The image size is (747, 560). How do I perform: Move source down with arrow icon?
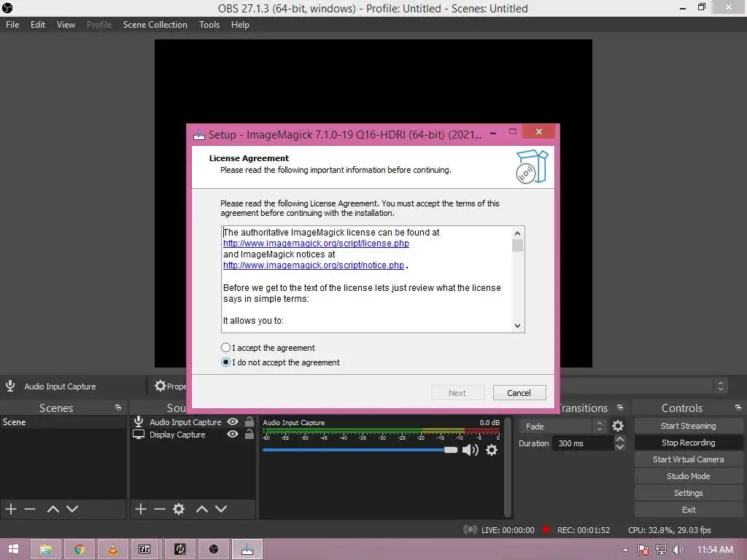pos(221,509)
